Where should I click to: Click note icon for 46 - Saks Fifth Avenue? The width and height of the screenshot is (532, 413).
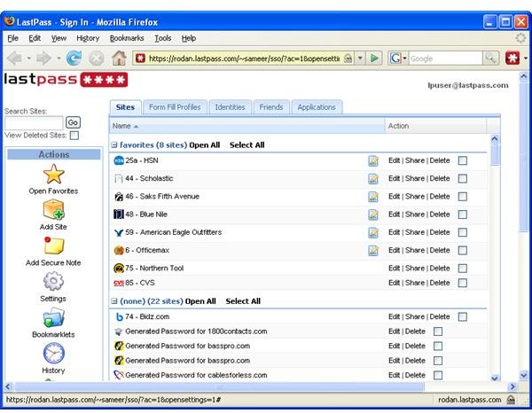373,197
